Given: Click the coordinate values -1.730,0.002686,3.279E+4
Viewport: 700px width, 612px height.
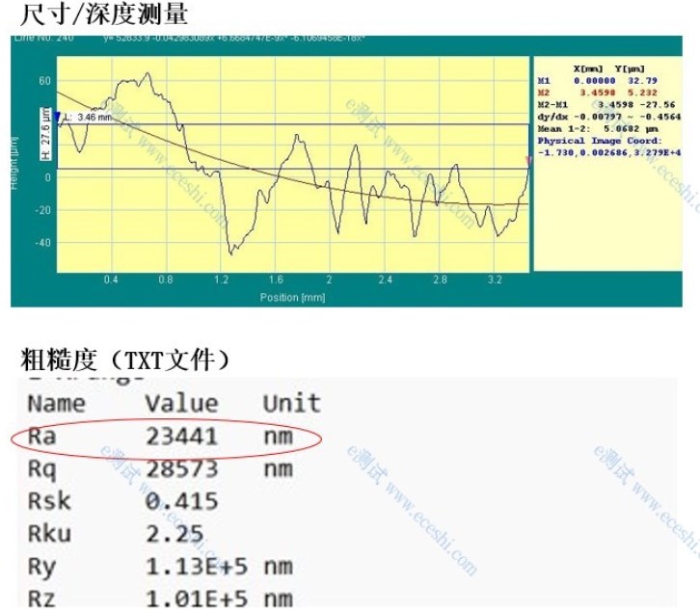Looking at the screenshot, I should click(x=609, y=153).
